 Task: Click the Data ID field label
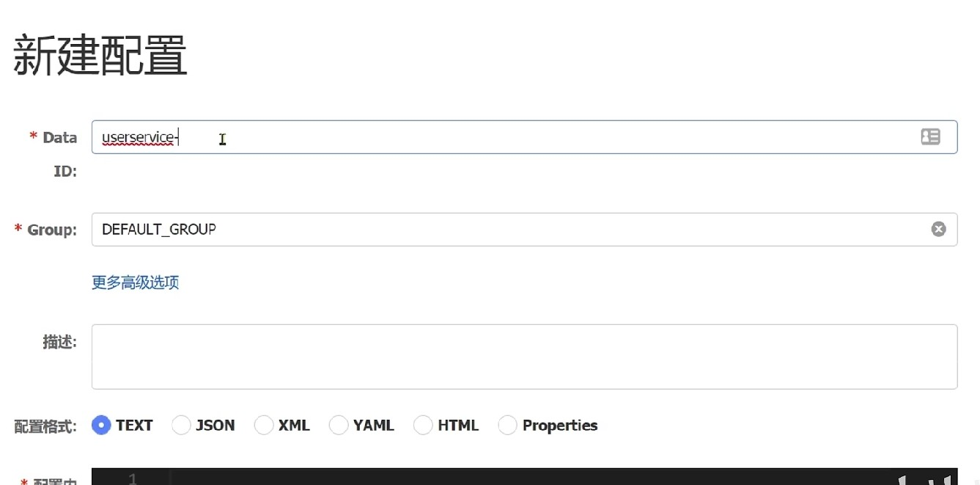click(x=59, y=138)
